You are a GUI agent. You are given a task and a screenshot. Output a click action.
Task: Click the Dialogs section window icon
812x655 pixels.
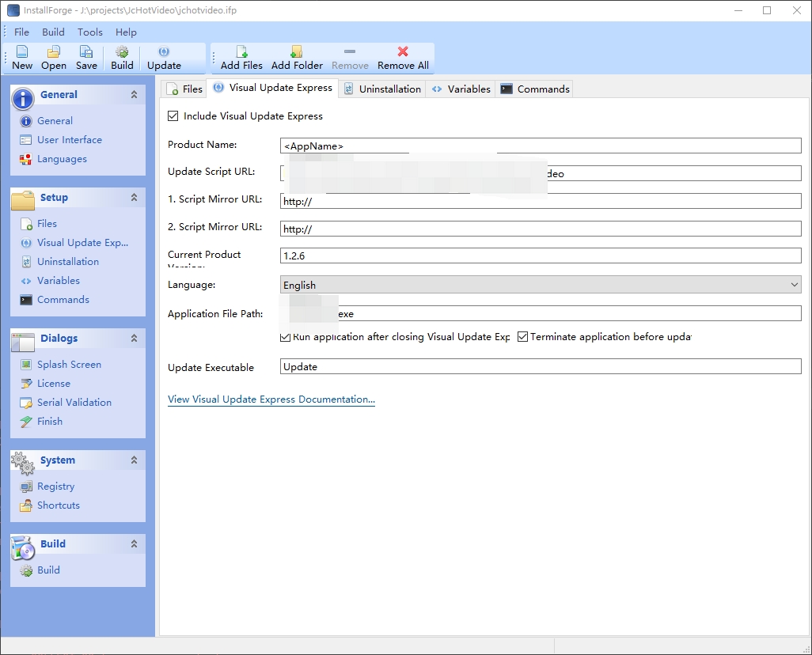click(x=23, y=342)
